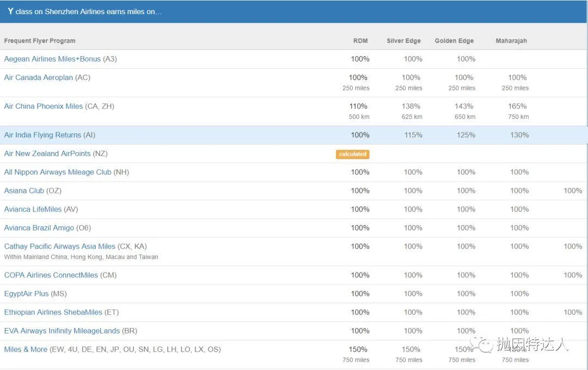Viewport: 588px width, 370px height.
Task: Open Air India Flying Returns link
Action: (x=43, y=135)
